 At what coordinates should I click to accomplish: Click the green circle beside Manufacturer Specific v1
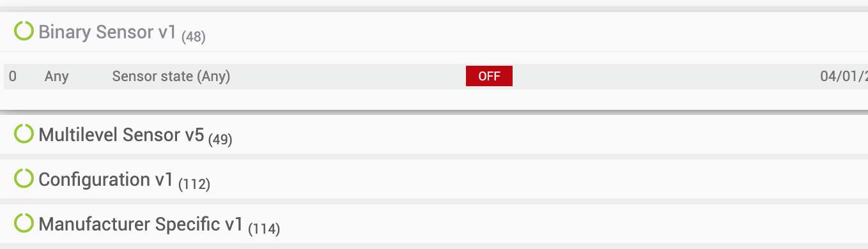coord(24,223)
